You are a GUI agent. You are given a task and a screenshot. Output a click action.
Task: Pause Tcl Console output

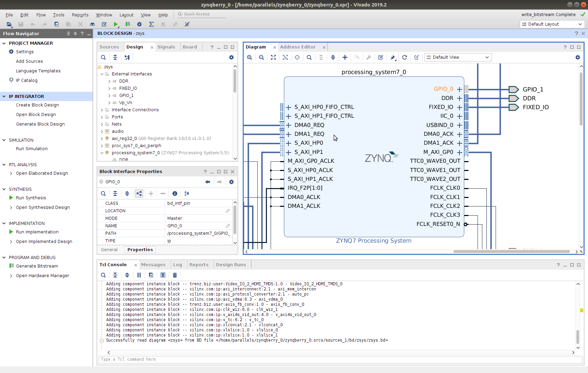(x=139, y=275)
